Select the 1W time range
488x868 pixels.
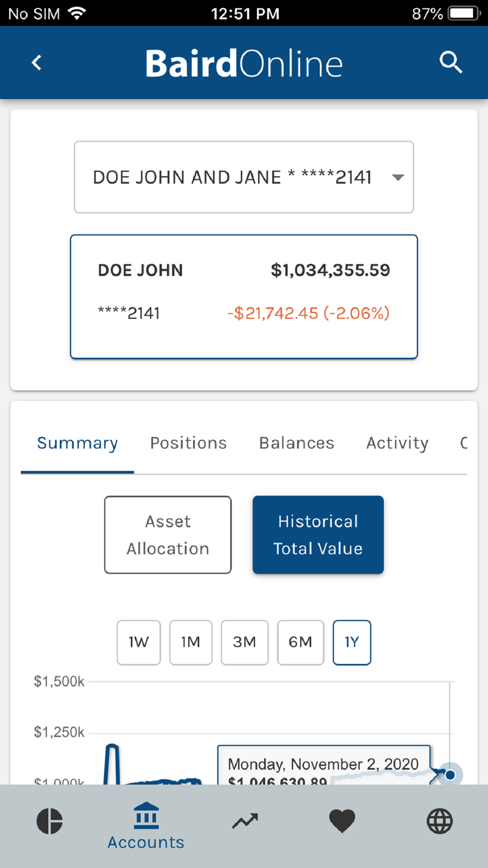coord(139,642)
